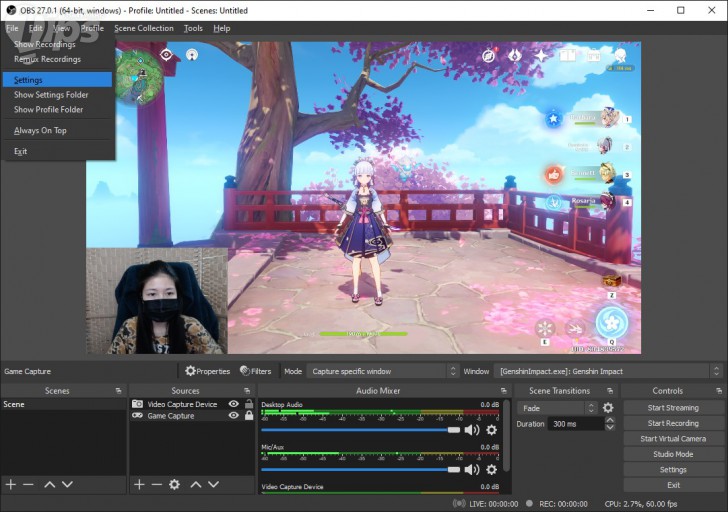Expand the Window selection dropdown
The width and height of the screenshot is (728, 512).
pos(608,371)
